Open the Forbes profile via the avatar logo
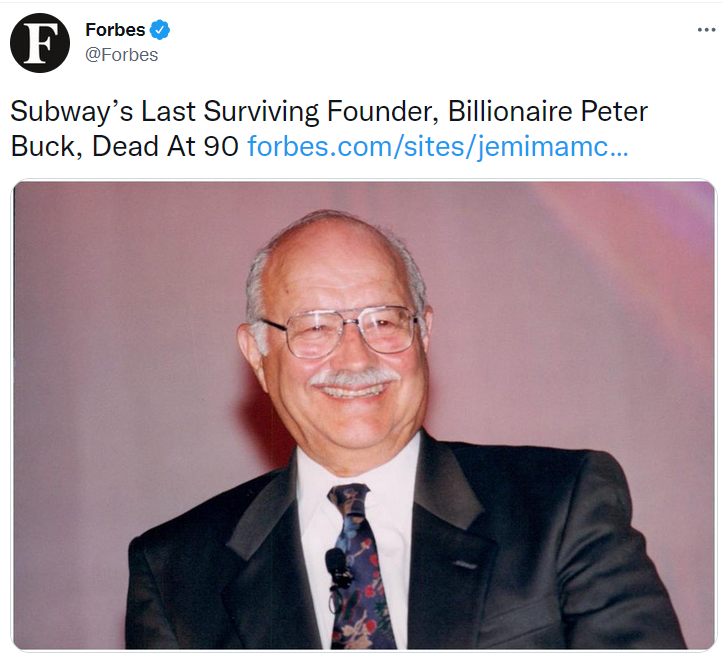This screenshot has width=723, height=657. coord(40,43)
